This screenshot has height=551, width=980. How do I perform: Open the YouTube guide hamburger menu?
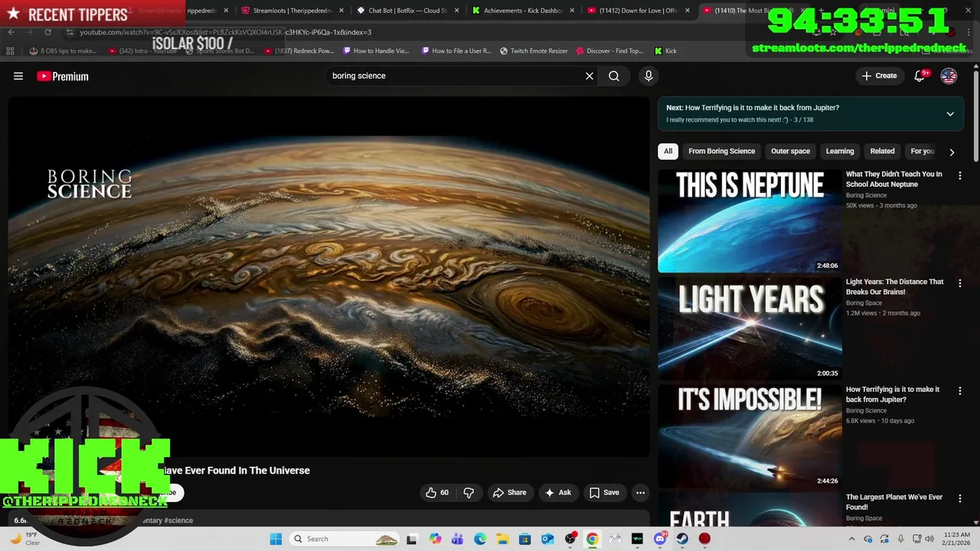pyautogui.click(x=18, y=76)
